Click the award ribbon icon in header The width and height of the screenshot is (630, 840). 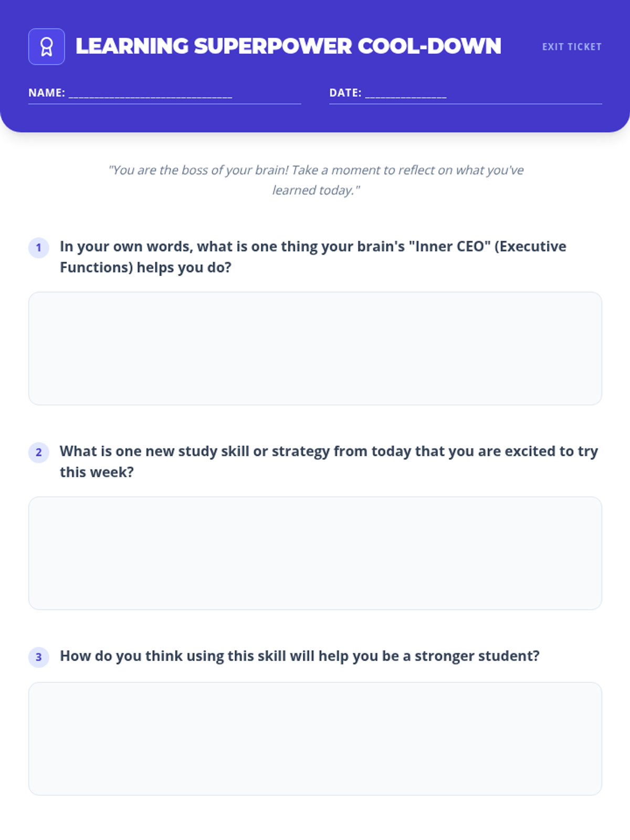point(47,47)
